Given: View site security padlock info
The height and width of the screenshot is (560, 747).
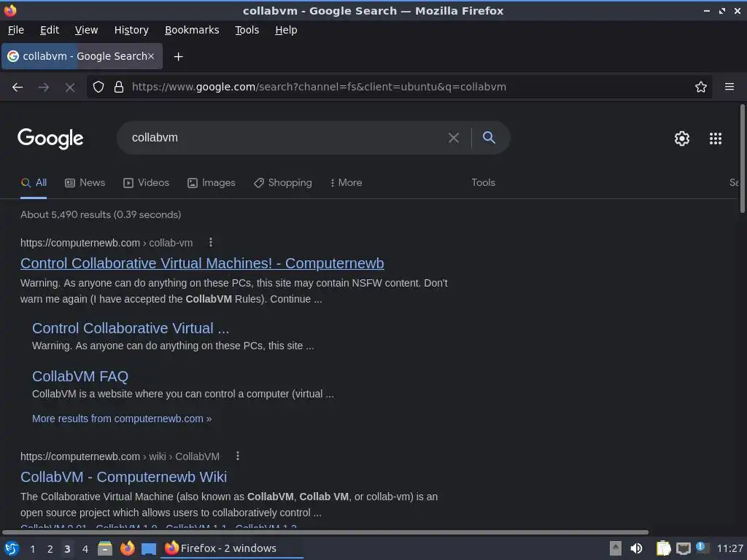Looking at the screenshot, I should [119, 87].
